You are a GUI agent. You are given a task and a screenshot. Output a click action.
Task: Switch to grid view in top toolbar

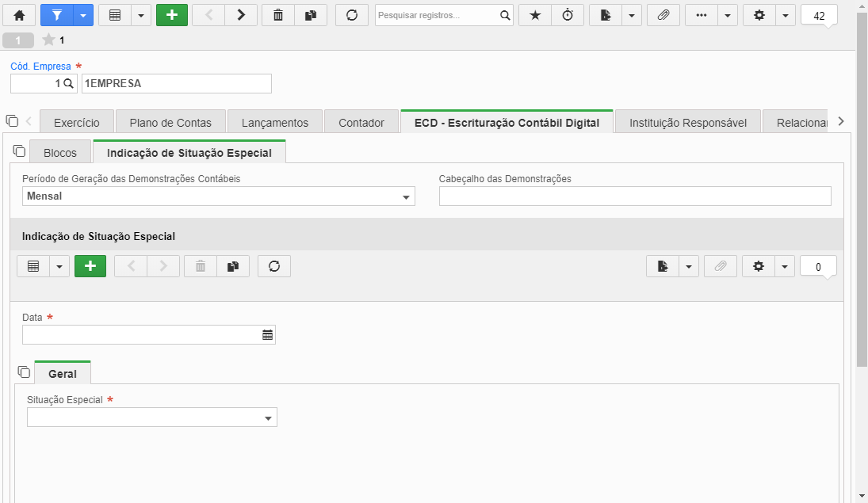[x=115, y=16]
